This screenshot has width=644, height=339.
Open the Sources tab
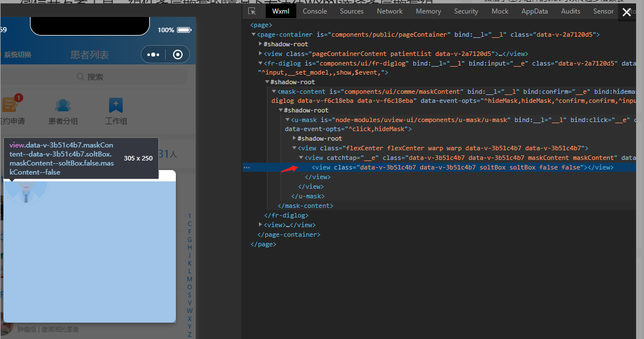click(x=352, y=11)
